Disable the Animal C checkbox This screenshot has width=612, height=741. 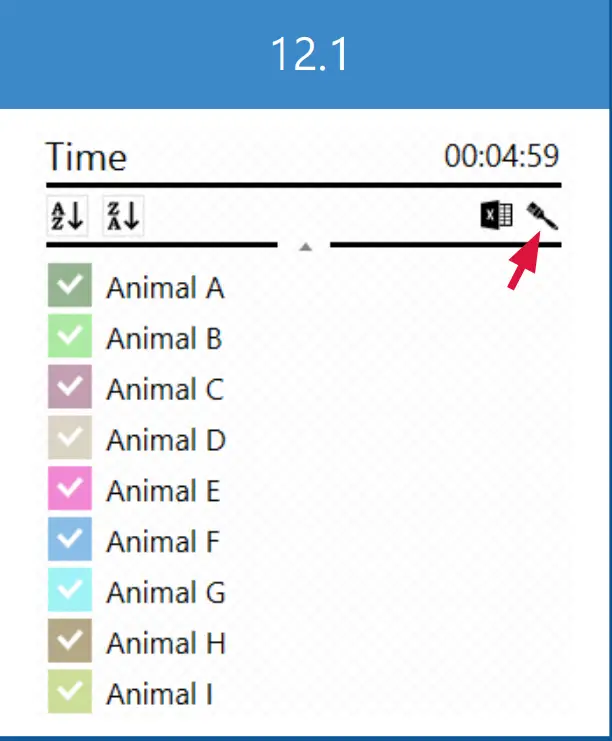69,388
